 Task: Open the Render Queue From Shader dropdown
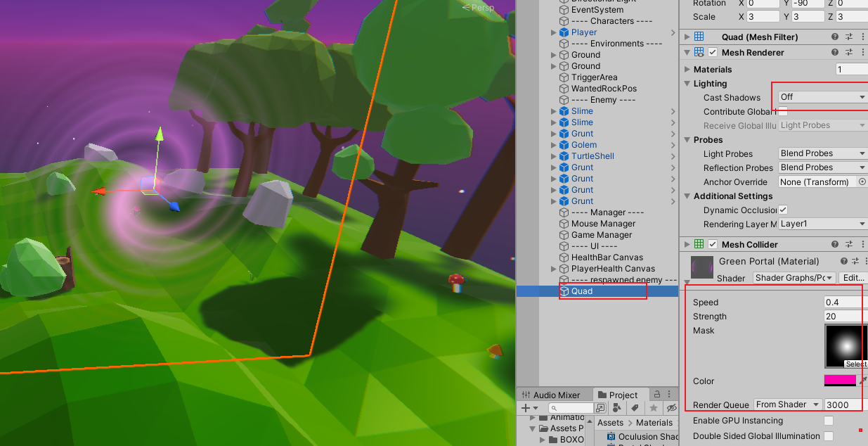coord(787,404)
